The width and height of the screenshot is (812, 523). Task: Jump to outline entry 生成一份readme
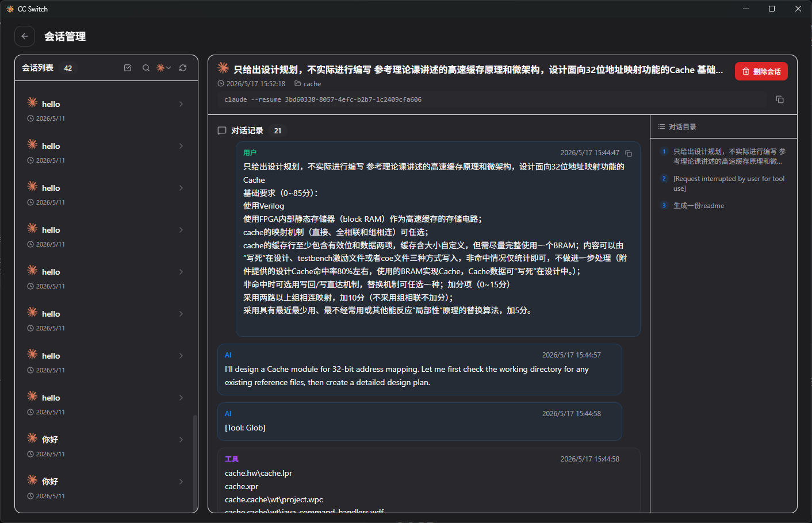point(723,206)
